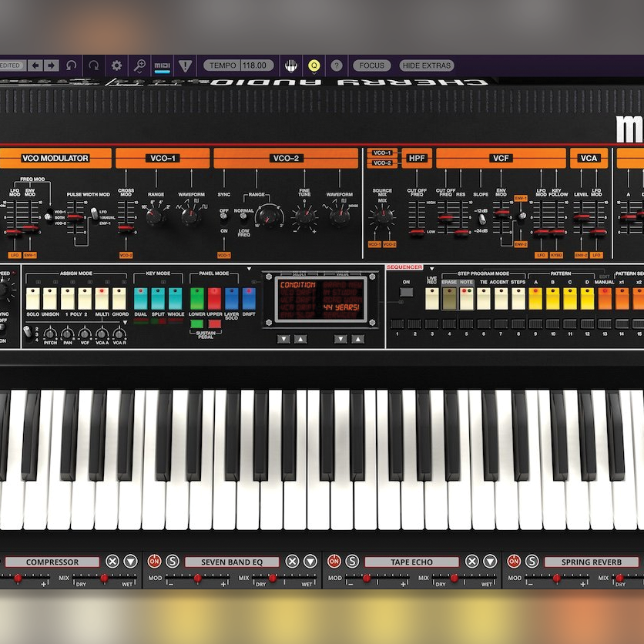
Task: Select the Split key mode
Action: tap(158, 299)
